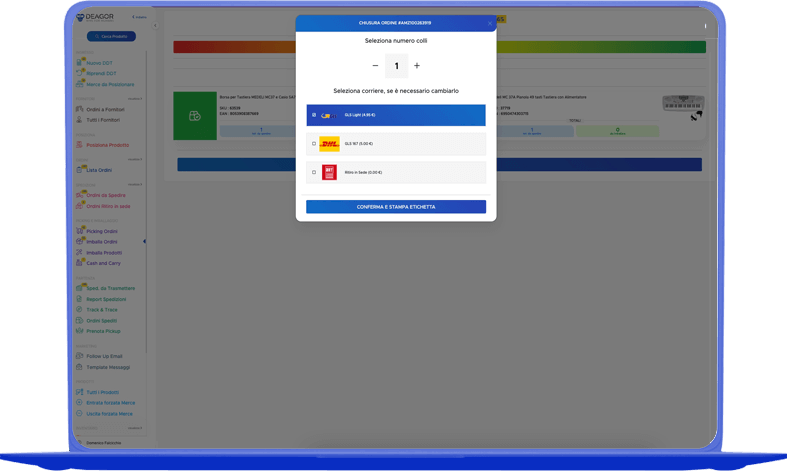The image size is (787, 471).
Task: Click the Prenota Pickup icon
Action: point(79,331)
